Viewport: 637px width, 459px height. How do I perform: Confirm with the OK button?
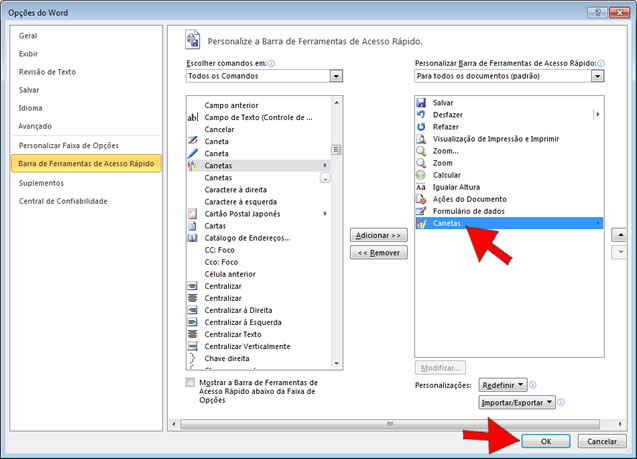tap(546, 441)
